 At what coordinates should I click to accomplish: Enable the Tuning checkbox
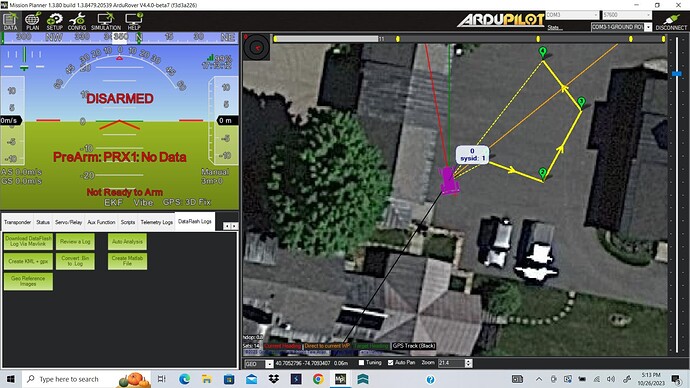(x=361, y=363)
